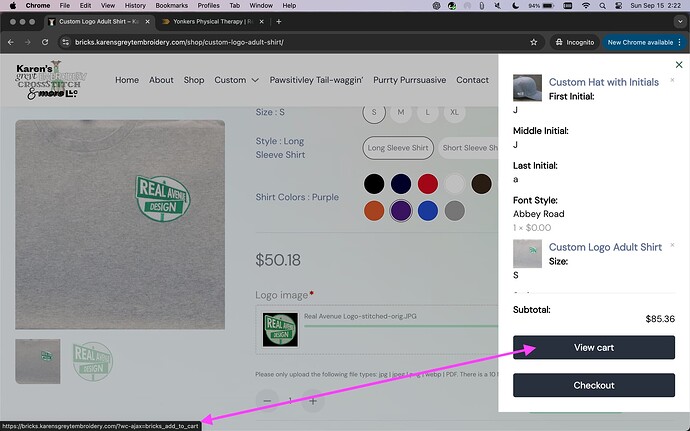Select size XL option
Viewport: 690px width, 431px height.
[x=454, y=112]
